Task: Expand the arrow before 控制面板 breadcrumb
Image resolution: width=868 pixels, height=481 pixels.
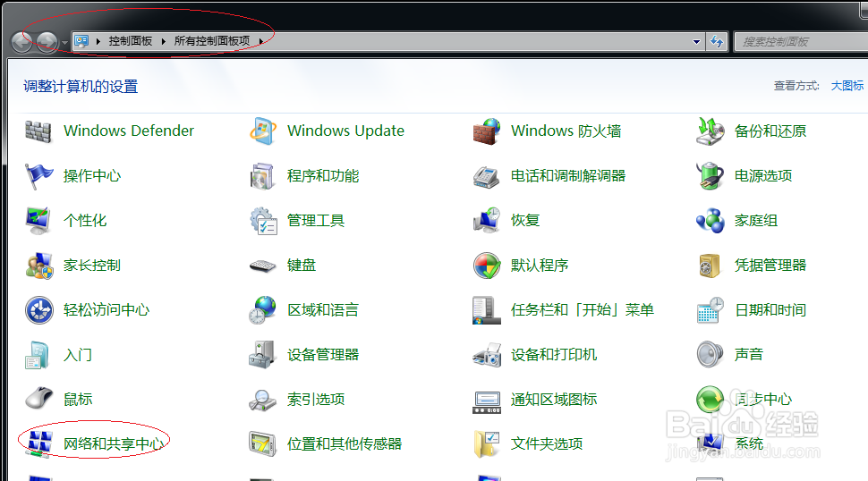Action: 98,41
